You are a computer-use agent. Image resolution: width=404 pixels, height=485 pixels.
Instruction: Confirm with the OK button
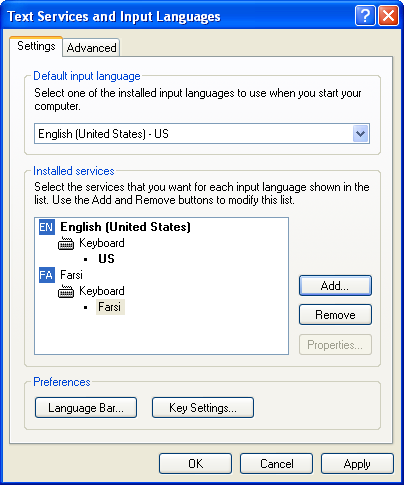[x=195, y=464]
